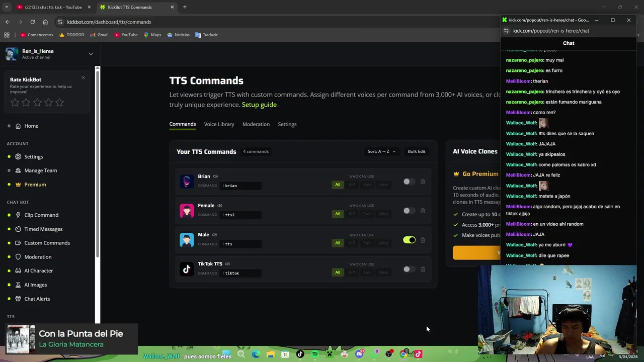Edit the !tiktok command input field
Viewport: 644px width, 362px height.
(240, 273)
